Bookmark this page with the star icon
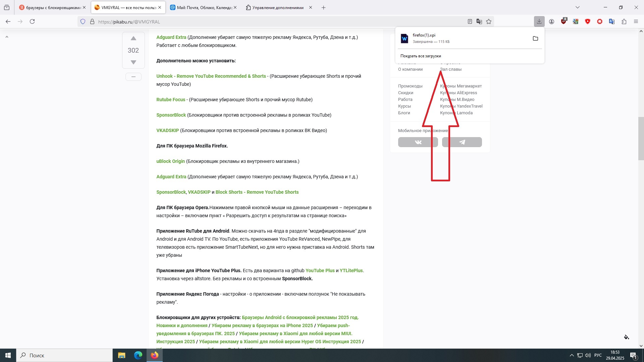Image resolution: width=644 pixels, height=362 pixels. (x=489, y=21)
